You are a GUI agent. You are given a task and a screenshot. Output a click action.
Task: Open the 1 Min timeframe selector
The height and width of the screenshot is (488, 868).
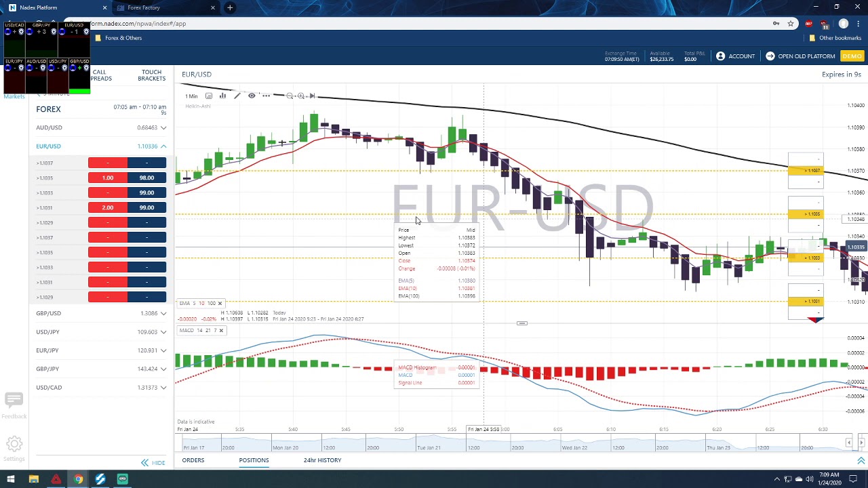coord(191,96)
